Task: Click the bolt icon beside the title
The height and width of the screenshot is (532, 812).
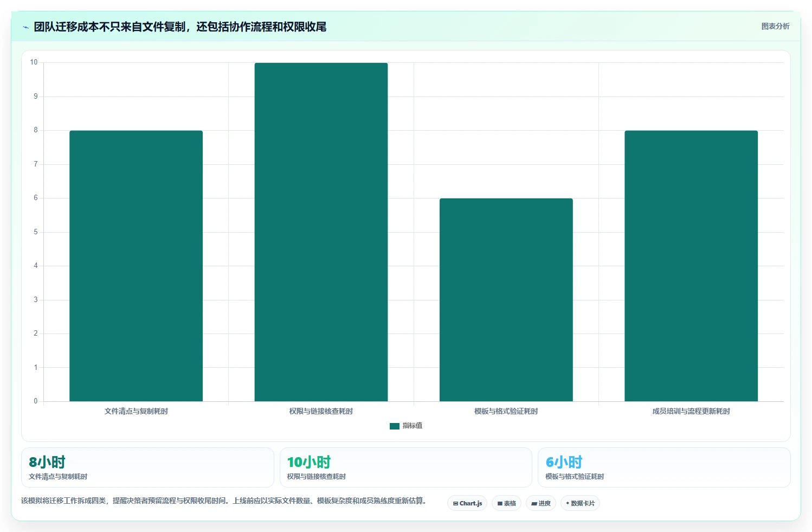Action: click(x=25, y=27)
